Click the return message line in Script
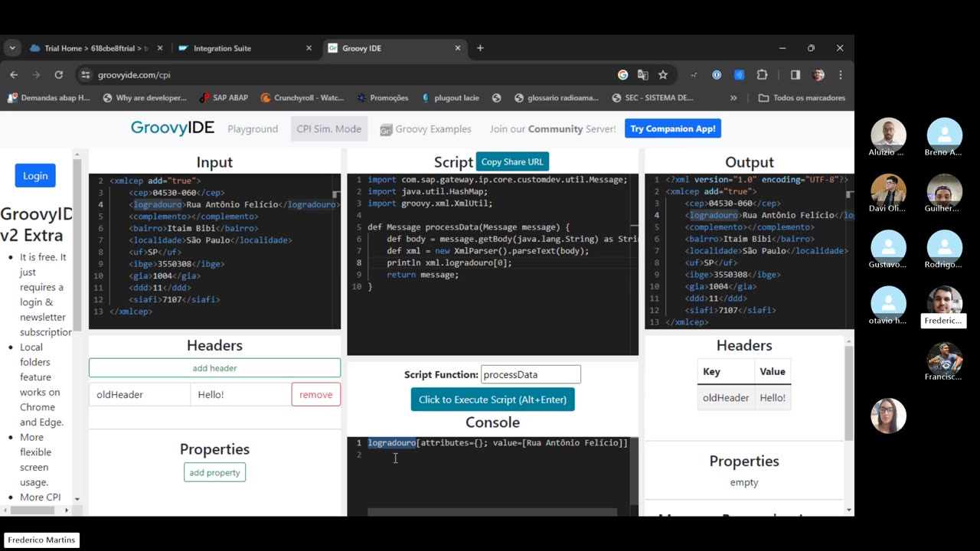This screenshot has height=551, width=980. point(423,275)
